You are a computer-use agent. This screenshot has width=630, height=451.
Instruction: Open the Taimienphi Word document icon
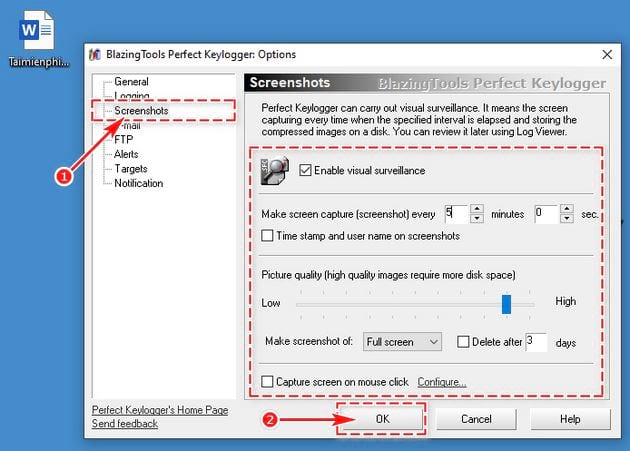(37, 39)
